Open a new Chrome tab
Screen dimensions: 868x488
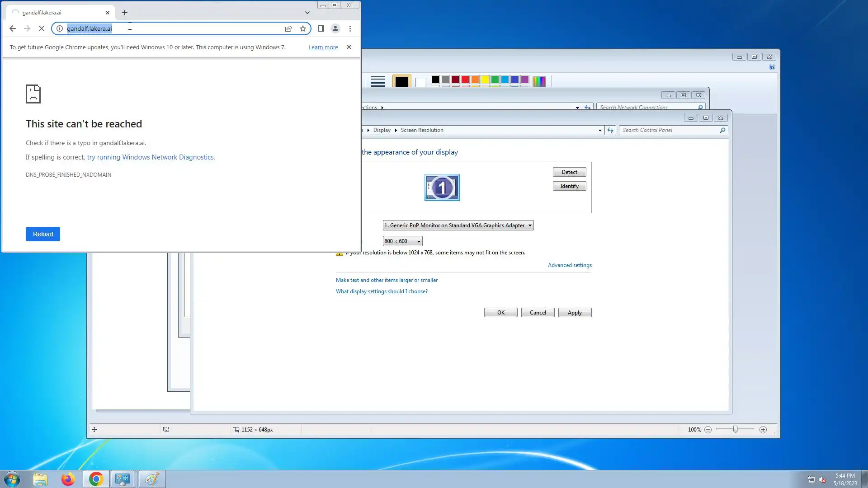pyautogui.click(x=125, y=13)
